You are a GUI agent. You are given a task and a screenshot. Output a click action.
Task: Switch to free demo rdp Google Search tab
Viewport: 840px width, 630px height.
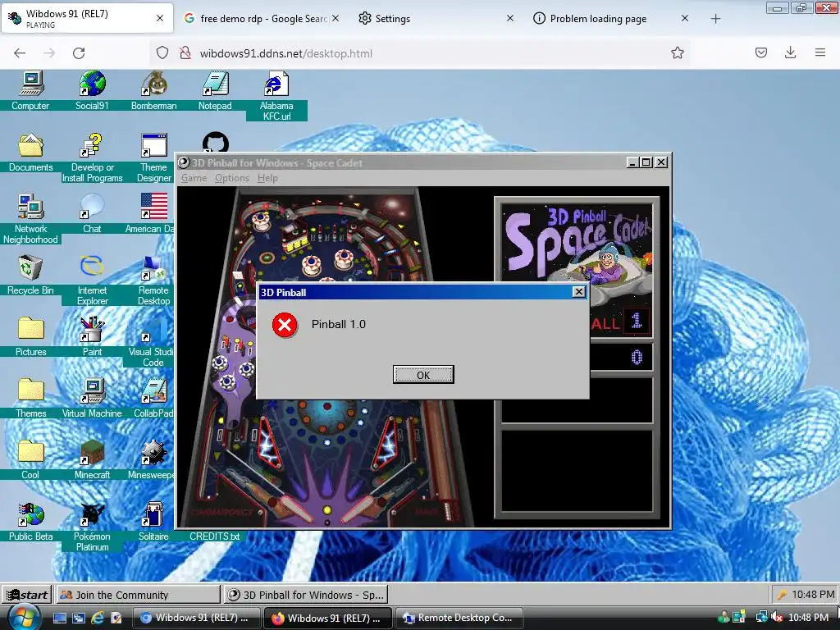tap(262, 18)
